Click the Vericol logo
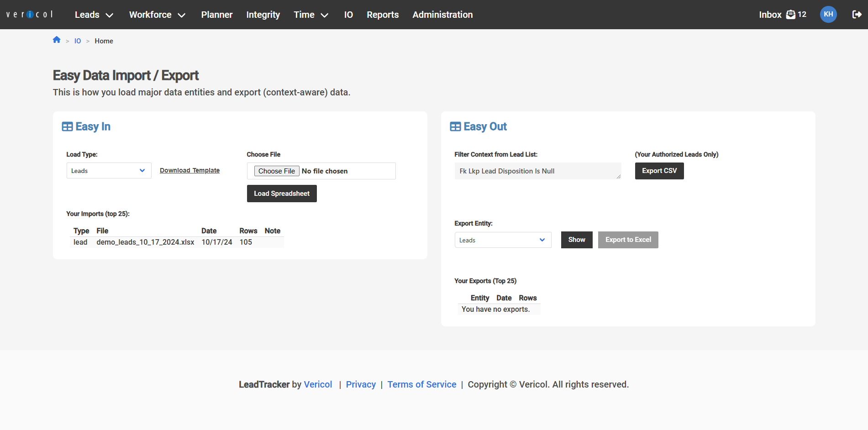868x430 pixels. point(30,15)
